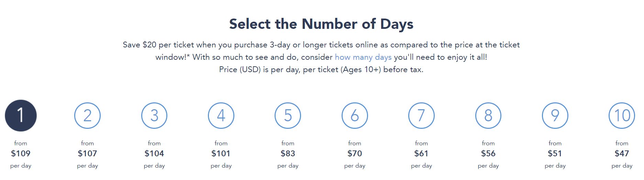The height and width of the screenshot is (180, 644).
Task: Select the number 4 days circle
Action: 221,115
